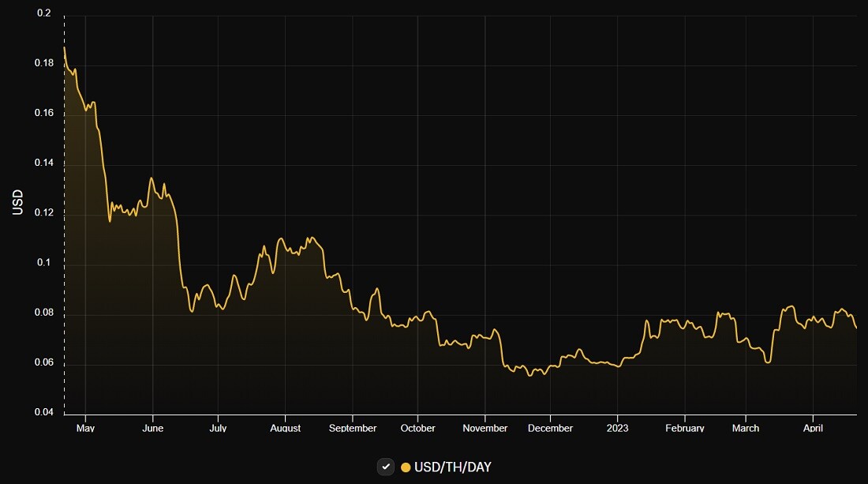
Task: Click the yellow USD/TH/DAY legend dot
Action: click(x=406, y=467)
